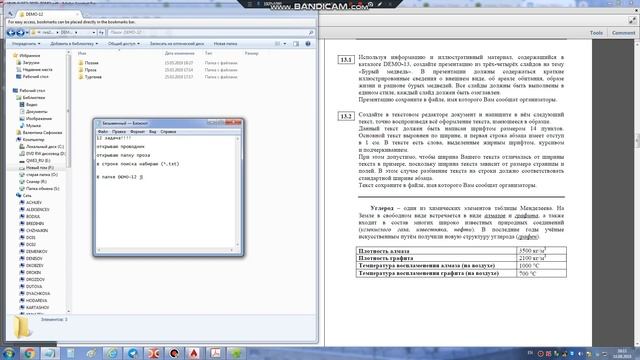Click inside the Notepad text area

(166, 191)
